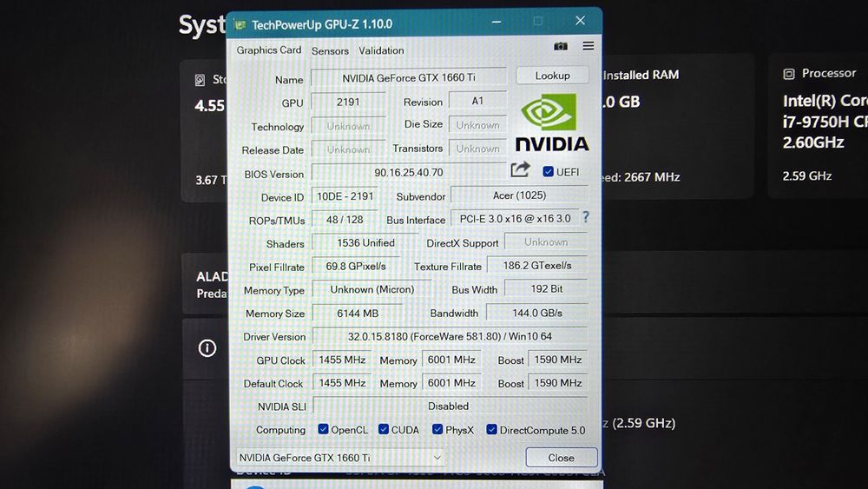Click the Texture Fillrate value 186.2 GTexel/s
This screenshot has width=868, height=489.
pyautogui.click(x=537, y=265)
